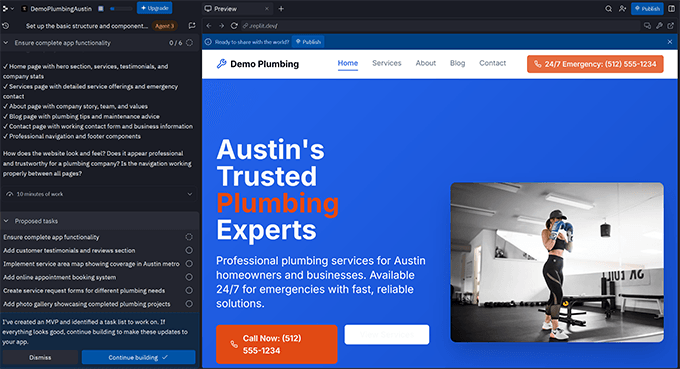Open the Home nav link
The width and height of the screenshot is (680, 369).
pos(348,63)
